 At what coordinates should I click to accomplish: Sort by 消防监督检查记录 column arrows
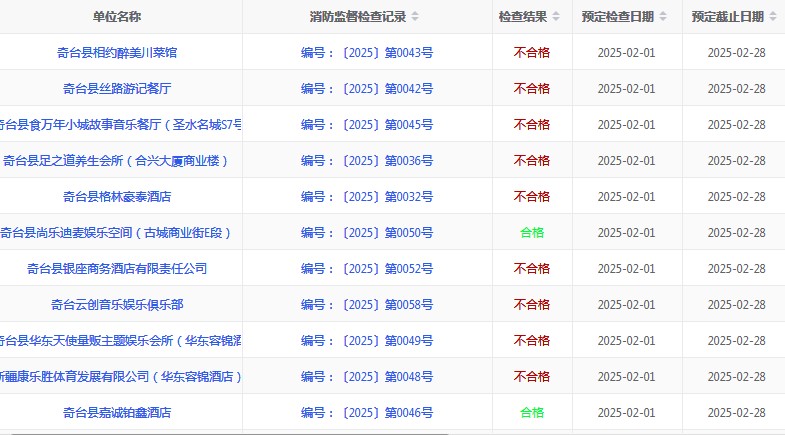click(x=415, y=17)
